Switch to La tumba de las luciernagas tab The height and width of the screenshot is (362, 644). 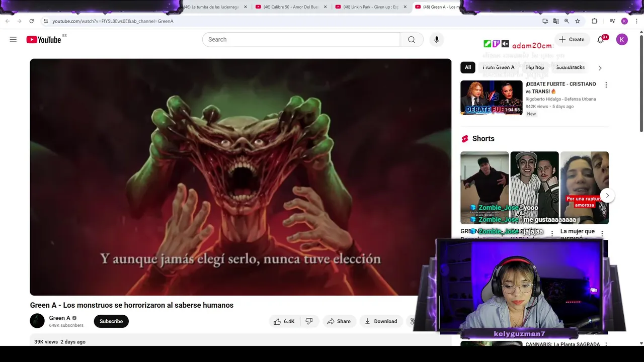[211, 7]
